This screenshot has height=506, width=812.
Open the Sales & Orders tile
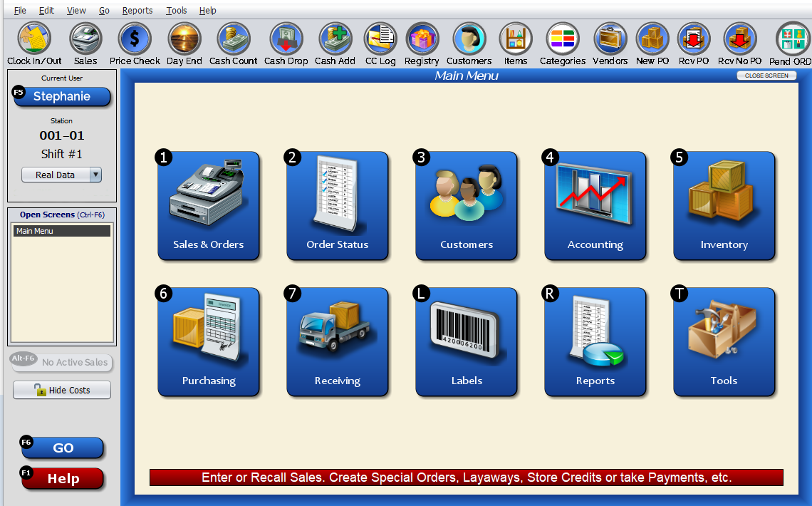pyautogui.click(x=209, y=205)
